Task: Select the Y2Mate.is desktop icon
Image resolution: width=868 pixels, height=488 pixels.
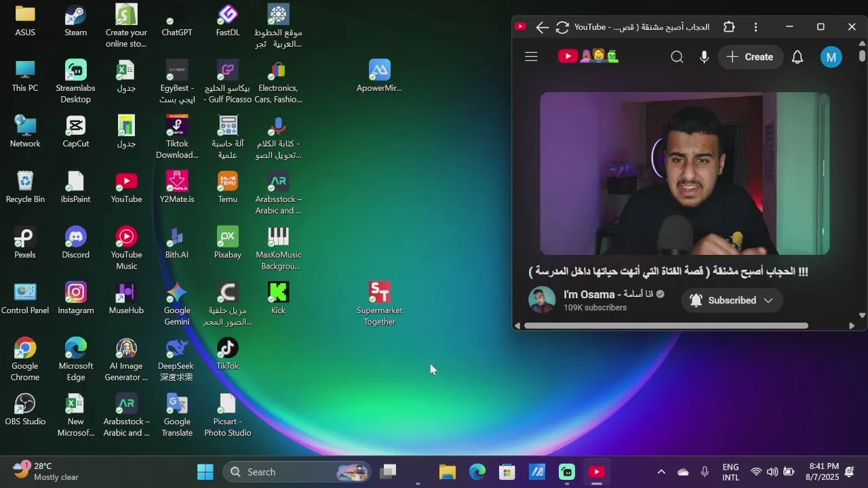Action: click(177, 187)
